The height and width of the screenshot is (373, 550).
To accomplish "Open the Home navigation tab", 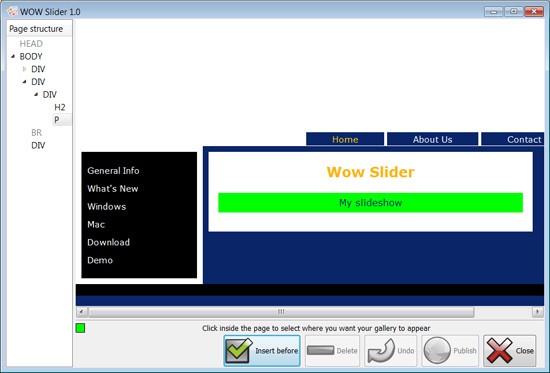I will pyautogui.click(x=345, y=139).
